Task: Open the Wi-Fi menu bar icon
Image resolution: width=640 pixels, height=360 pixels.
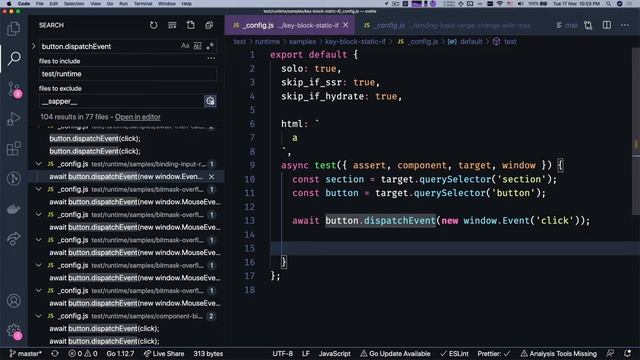Action: tap(500, 4)
